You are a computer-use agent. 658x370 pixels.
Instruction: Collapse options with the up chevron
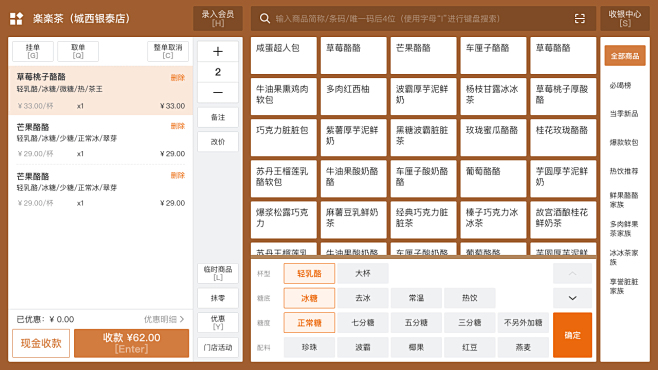pos(572,274)
